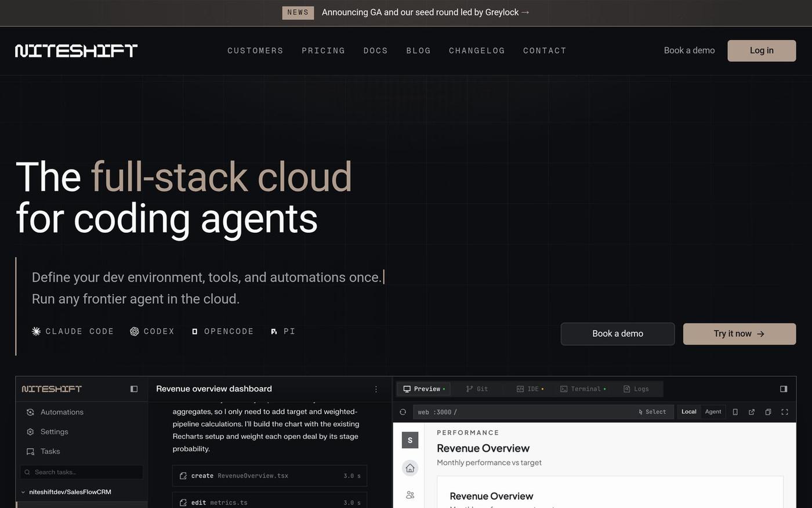Click create RevenueOverview.tsx step

coord(270,475)
